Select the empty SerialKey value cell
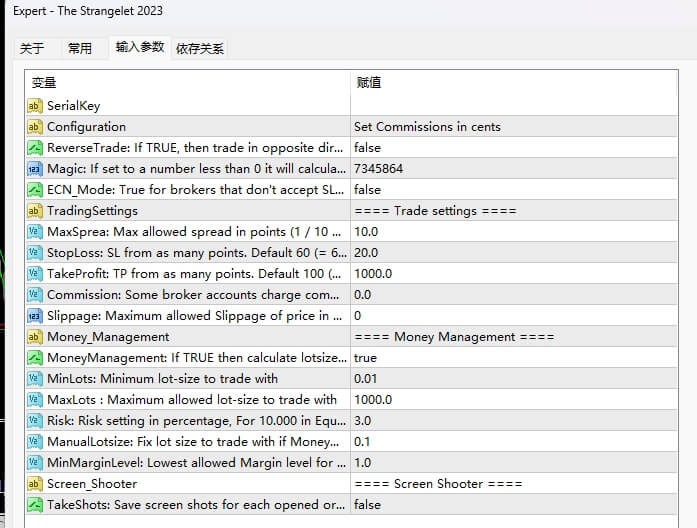The width and height of the screenshot is (697, 528). tap(514, 106)
